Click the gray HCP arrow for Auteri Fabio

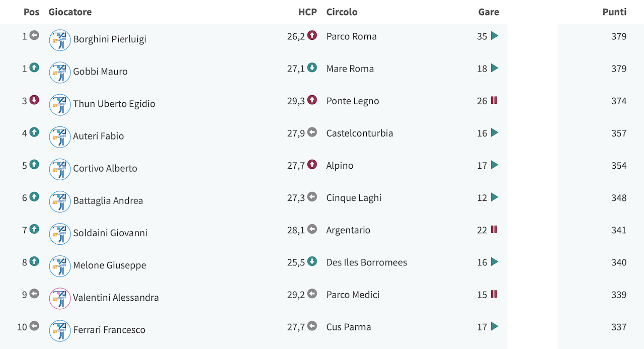click(312, 132)
